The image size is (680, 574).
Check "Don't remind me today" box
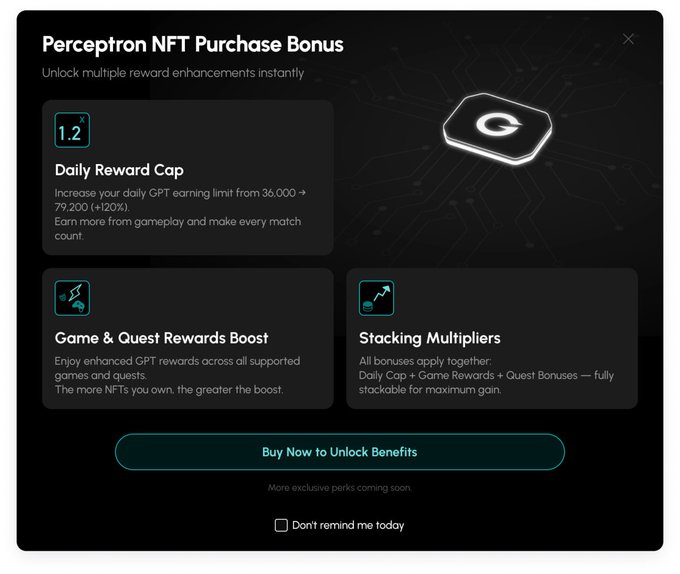click(x=281, y=525)
